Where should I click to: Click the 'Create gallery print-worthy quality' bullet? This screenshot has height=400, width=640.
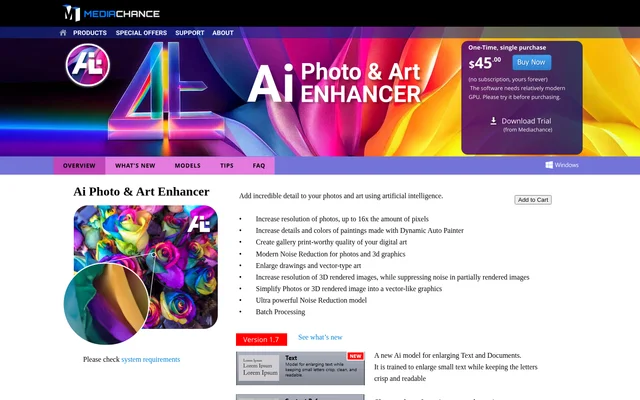coord(331,242)
